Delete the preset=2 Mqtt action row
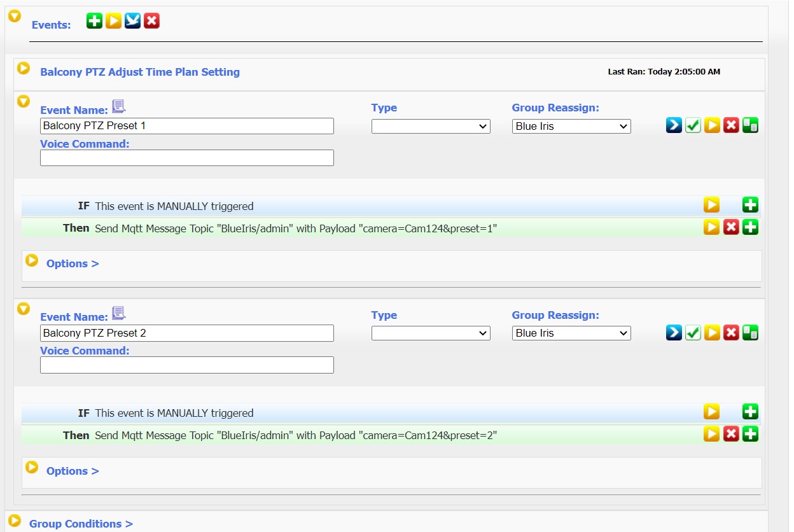 (x=731, y=434)
